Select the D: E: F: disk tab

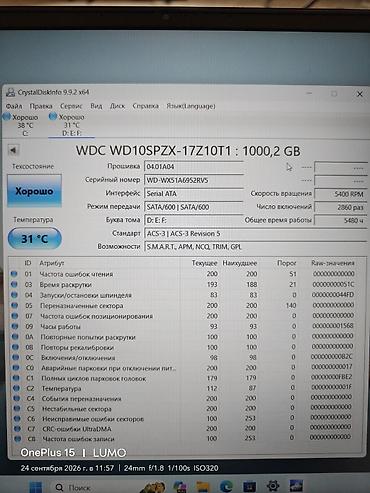[x=71, y=125]
